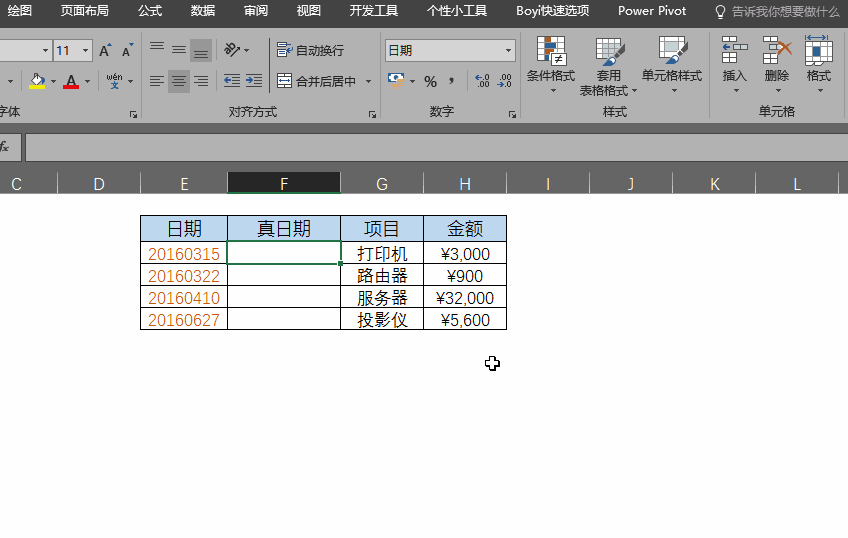Viewport: 848px width, 538px height.
Task: Select column E header
Action: pyautogui.click(x=184, y=183)
